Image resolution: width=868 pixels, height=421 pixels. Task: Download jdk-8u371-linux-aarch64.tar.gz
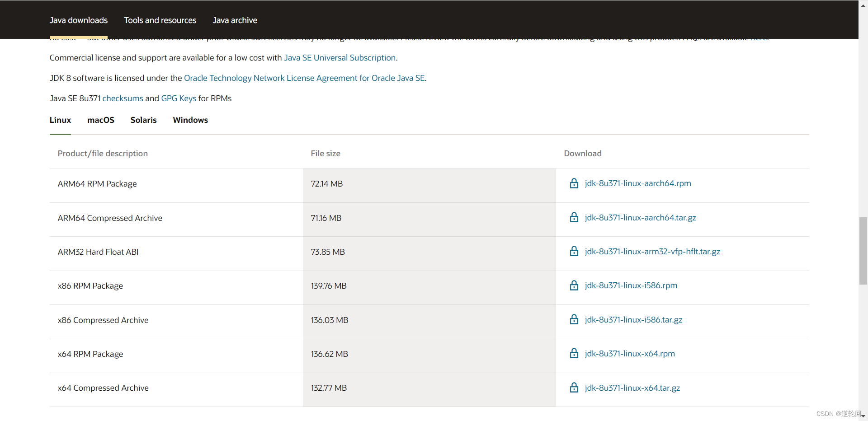pos(640,218)
